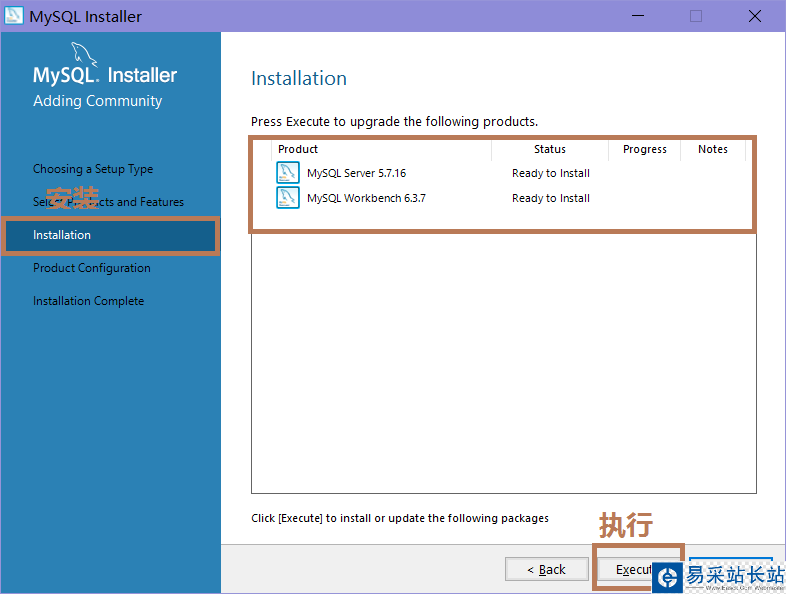
Task: Select the Installation step in sidebar
Action: click(x=110, y=235)
